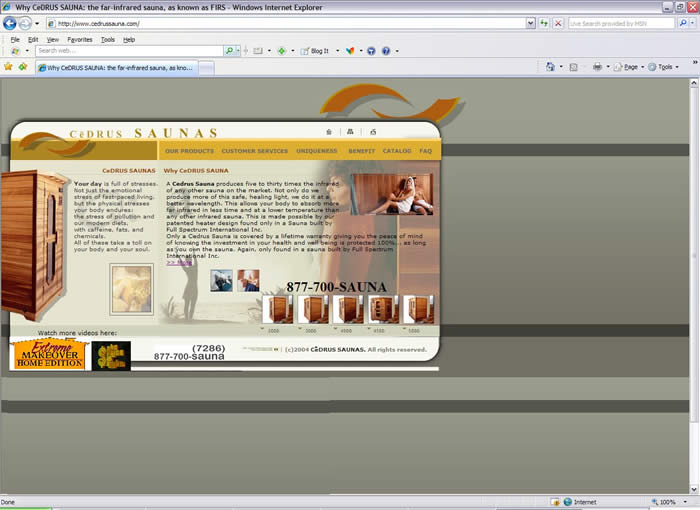
Task: Click the green Refresh button
Action: pyautogui.click(x=544, y=23)
